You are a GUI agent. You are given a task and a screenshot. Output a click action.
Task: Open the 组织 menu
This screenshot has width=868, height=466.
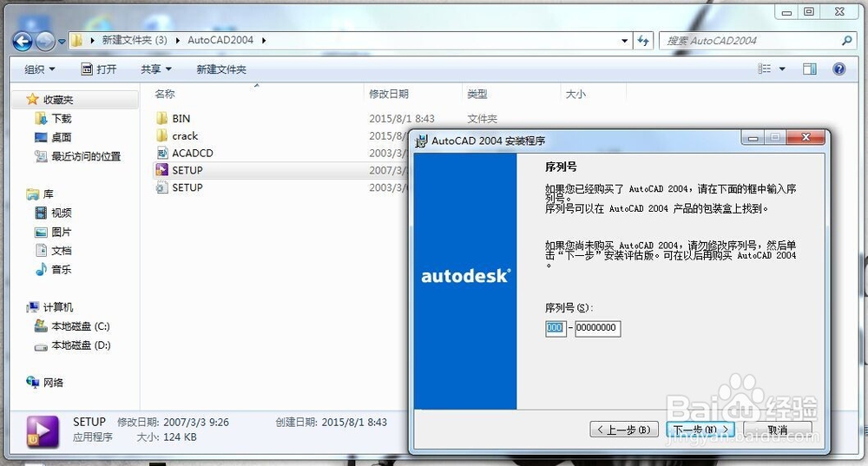(x=39, y=69)
